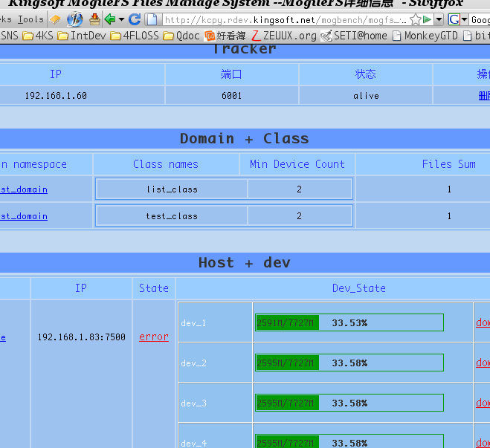Open the domain link in the list_class row

click(x=23, y=189)
